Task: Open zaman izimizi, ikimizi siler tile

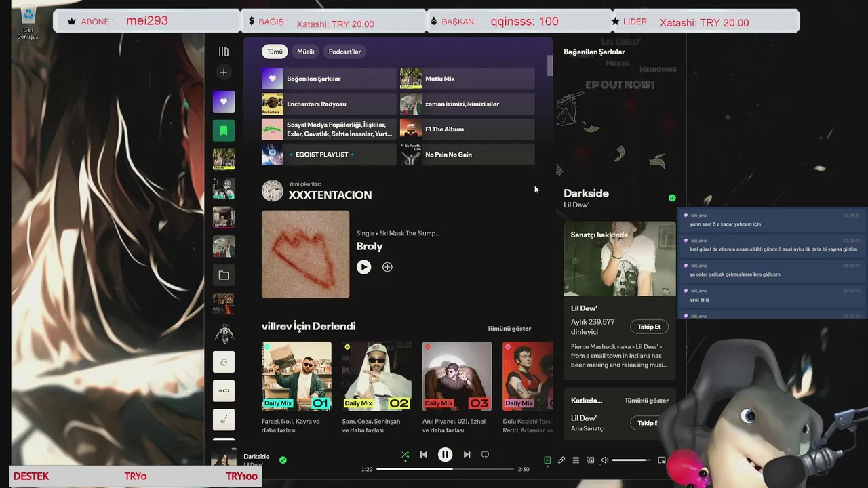Action: 467,104
